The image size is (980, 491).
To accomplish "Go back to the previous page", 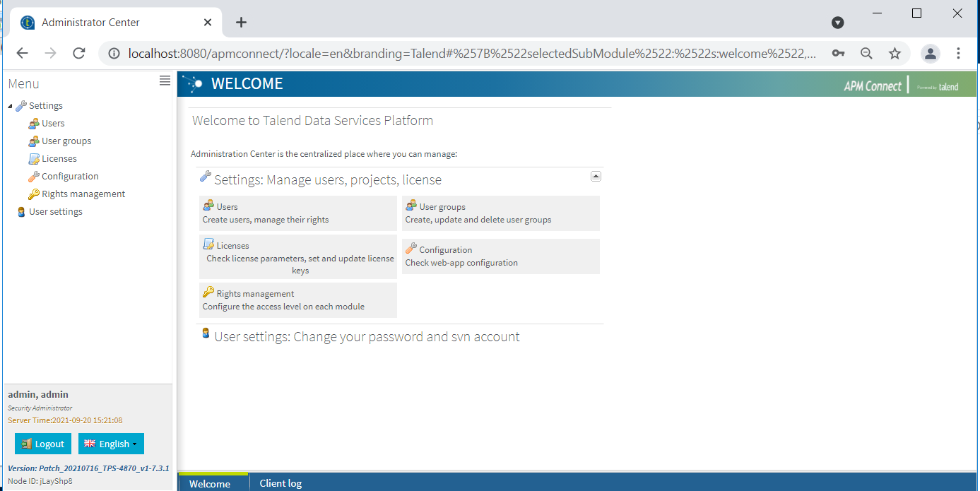I will tap(22, 53).
